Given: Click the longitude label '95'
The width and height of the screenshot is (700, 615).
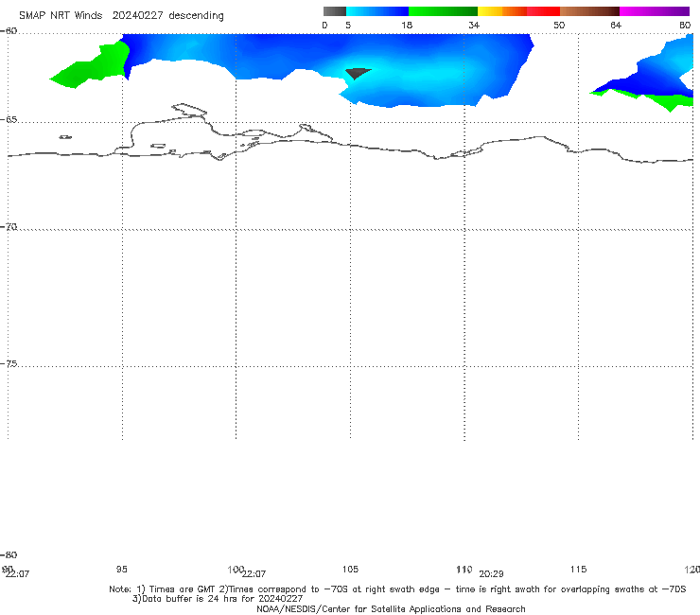Looking at the screenshot, I should point(121,569).
